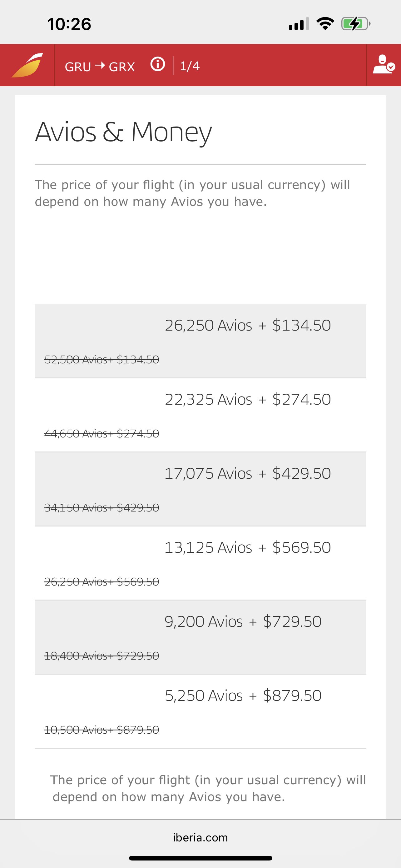Choose 22,325 Avios + $274.50 option

coord(200,415)
